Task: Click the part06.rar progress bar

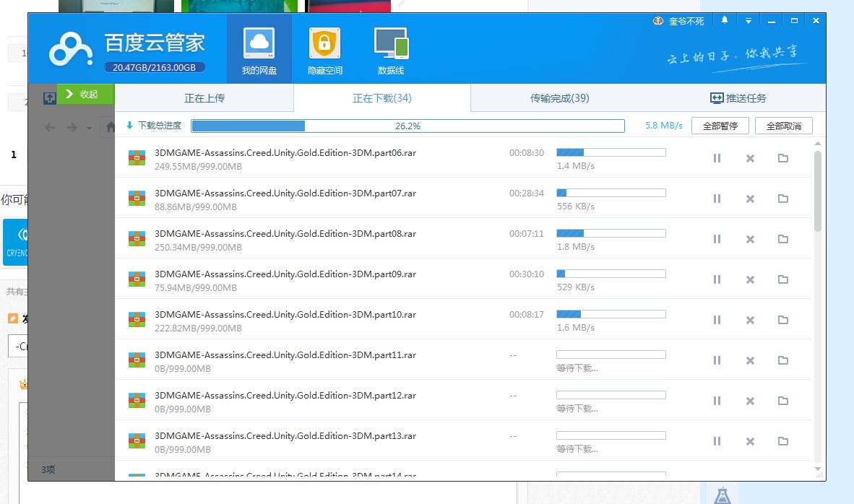Action: point(611,152)
